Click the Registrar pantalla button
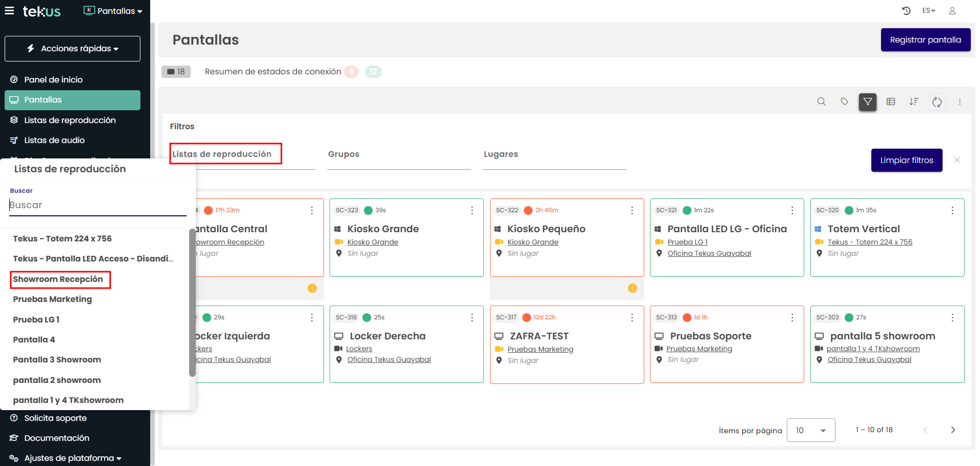980x466 pixels. coord(925,40)
